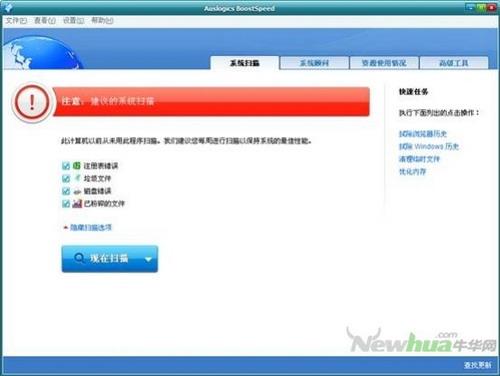Open the 查看 menu
The image size is (500, 376).
[45, 21]
